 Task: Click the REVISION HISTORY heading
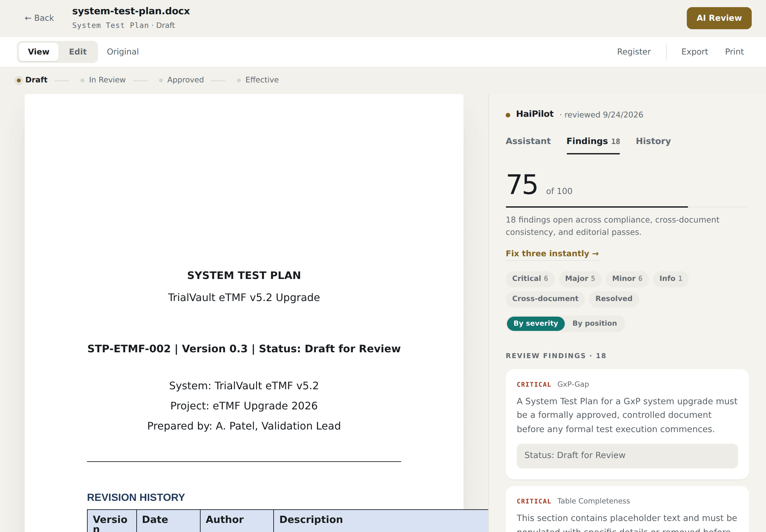pyautogui.click(x=136, y=497)
